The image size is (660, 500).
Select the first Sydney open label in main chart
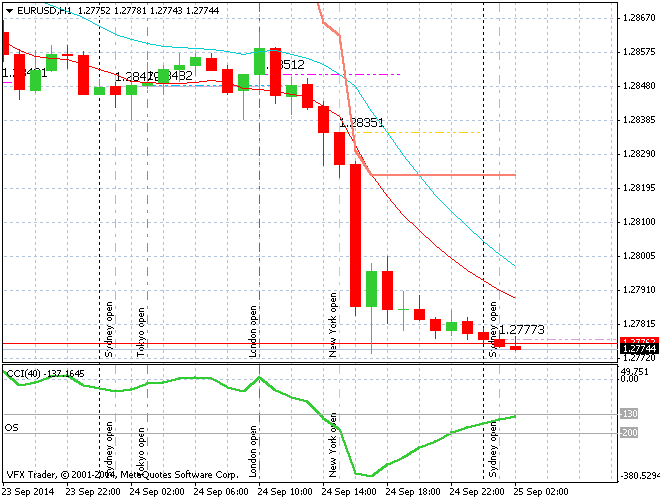[109, 330]
